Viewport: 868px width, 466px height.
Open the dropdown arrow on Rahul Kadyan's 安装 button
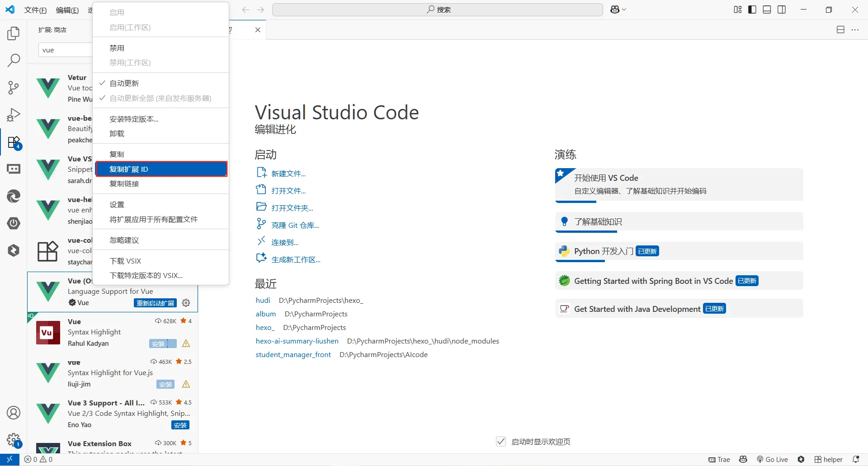click(x=172, y=344)
